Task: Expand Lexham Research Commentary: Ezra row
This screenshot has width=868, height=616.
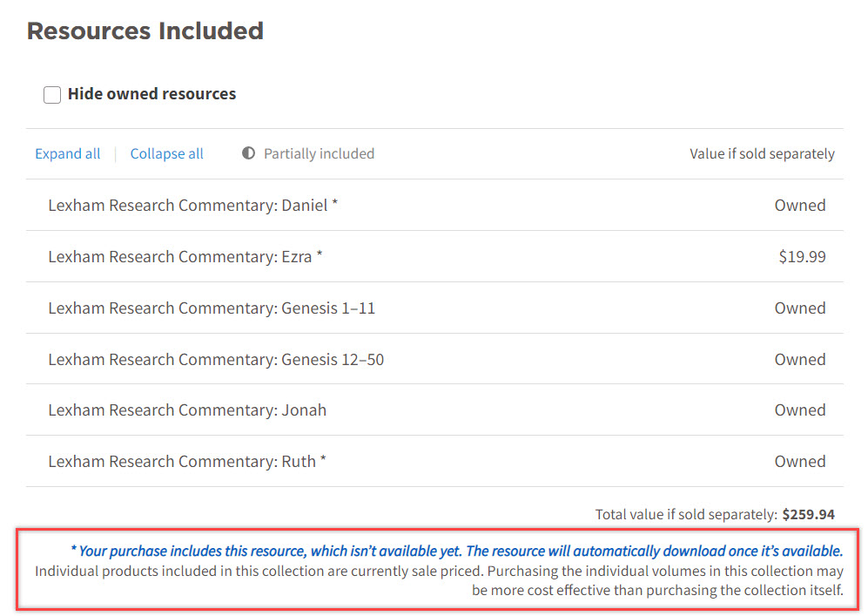Action: coord(185,257)
